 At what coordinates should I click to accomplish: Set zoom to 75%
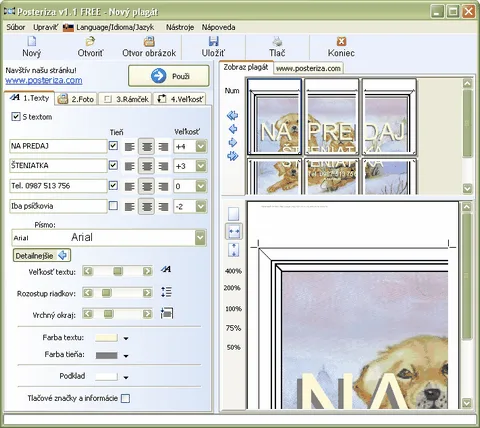[x=233, y=328]
